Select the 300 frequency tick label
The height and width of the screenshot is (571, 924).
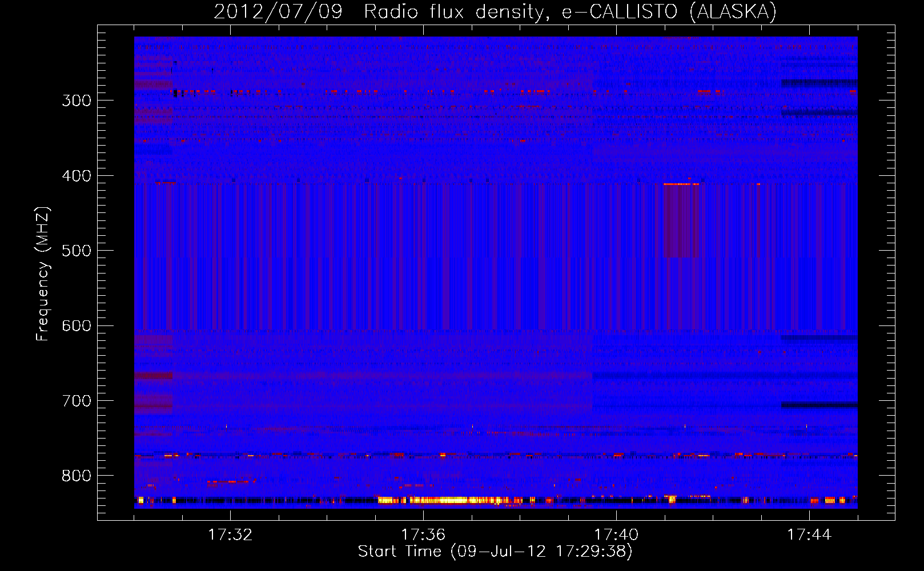77,100
